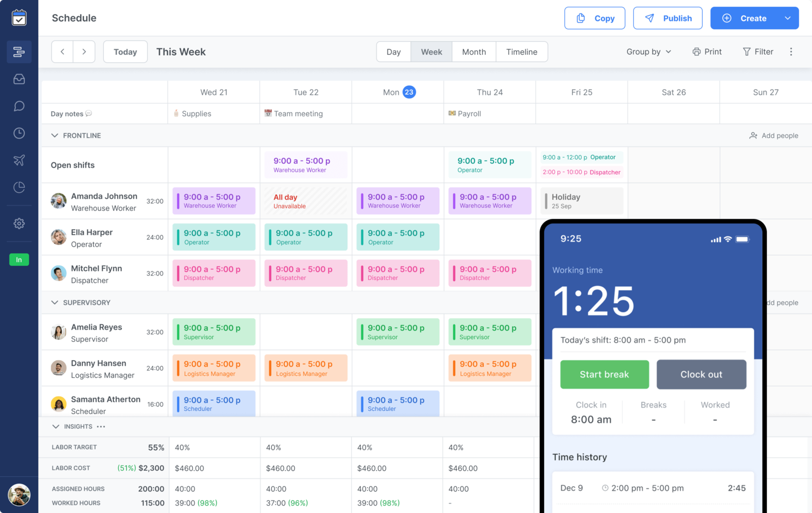This screenshot has width=812, height=513.
Task: Click the user avatar at sidebar bottom
Action: click(x=19, y=495)
